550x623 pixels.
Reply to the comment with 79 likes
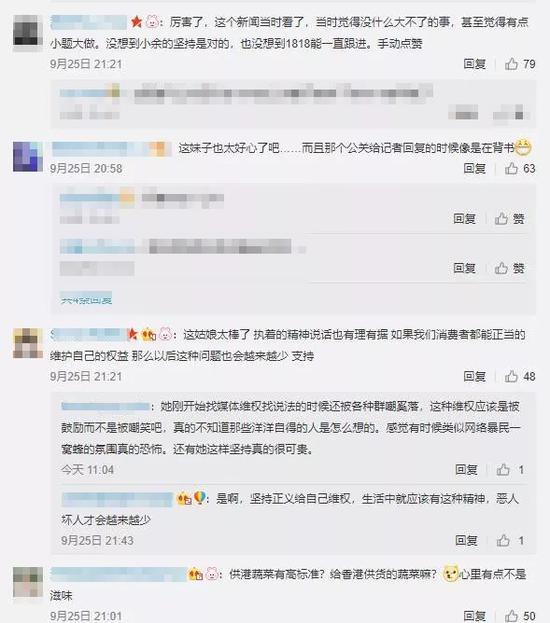click(474, 64)
